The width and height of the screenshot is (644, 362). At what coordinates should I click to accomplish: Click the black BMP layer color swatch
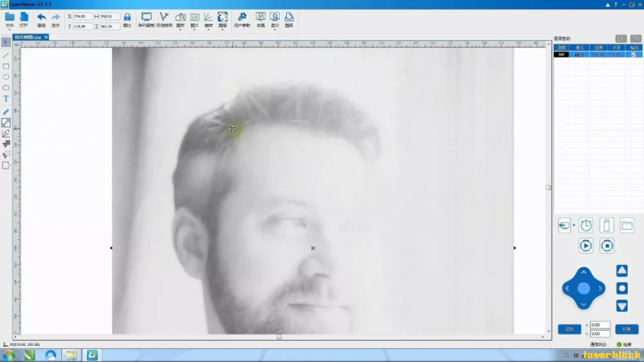click(x=561, y=55)
